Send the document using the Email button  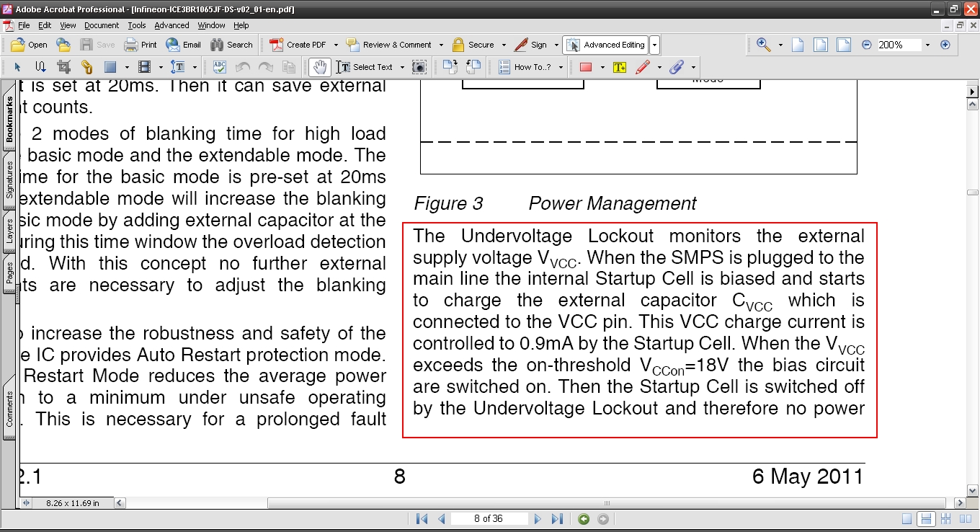click(183, 45)
